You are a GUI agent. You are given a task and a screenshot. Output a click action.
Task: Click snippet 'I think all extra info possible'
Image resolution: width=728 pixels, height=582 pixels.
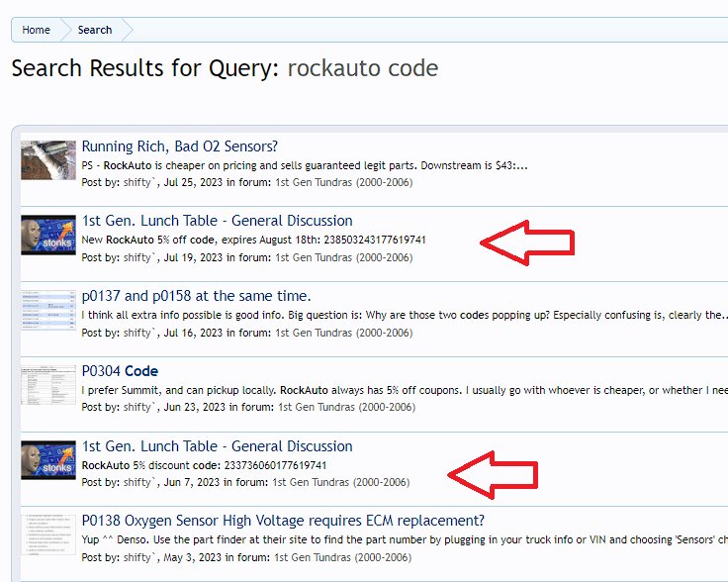click(x=405, y=315)
